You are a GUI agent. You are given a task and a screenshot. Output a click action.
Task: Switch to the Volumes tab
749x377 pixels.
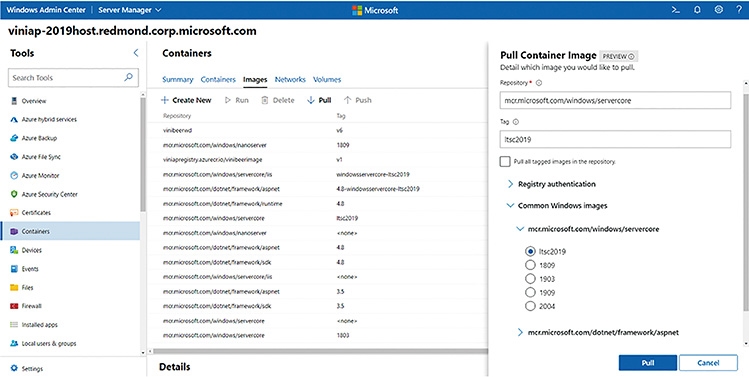click(x=327, y=79)
